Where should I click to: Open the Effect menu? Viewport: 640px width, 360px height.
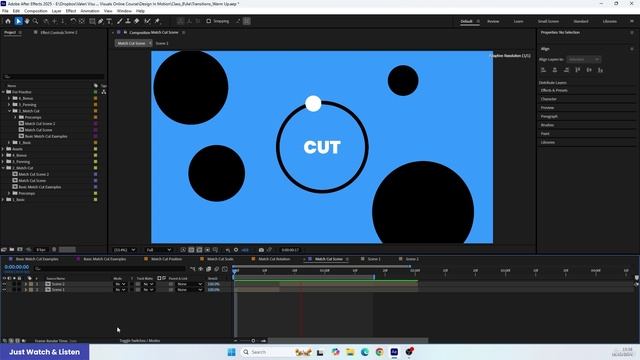tap(71, 11)
